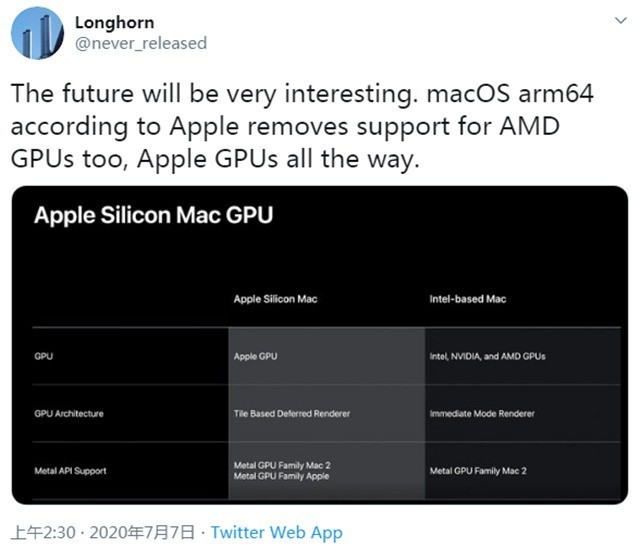
Task: Click "Tile Based Deferred Renderer" cell
Action: (291, 413)
